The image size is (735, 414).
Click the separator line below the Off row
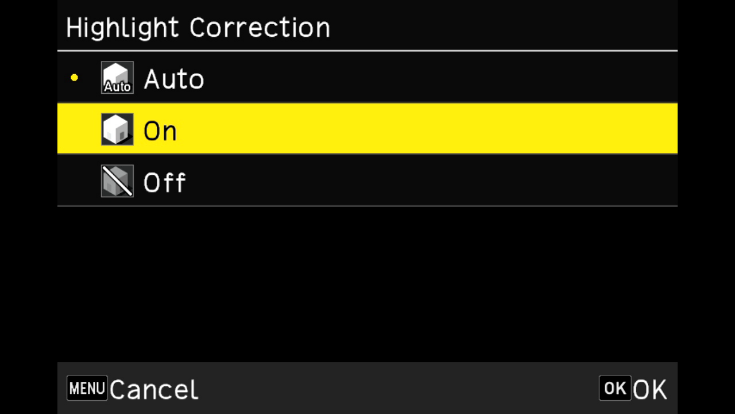click(367, 207)
